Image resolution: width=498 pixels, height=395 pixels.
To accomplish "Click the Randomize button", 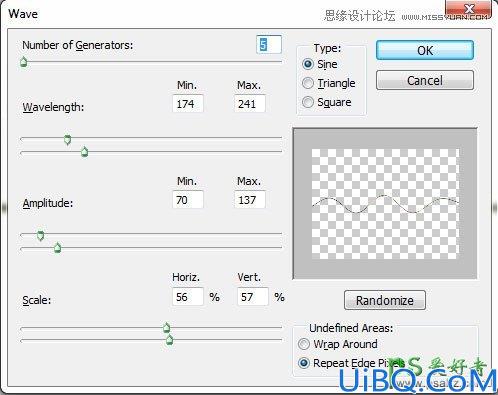I will point(385,300).
